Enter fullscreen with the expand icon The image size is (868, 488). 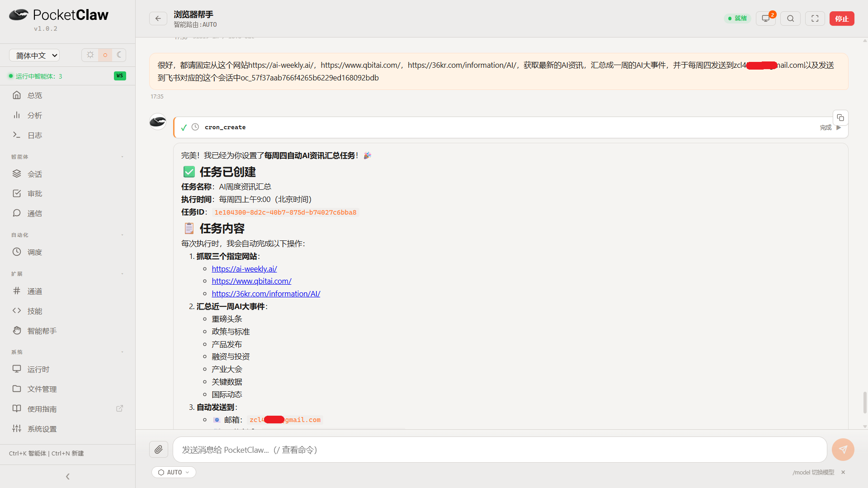pyautogui.click(x=815, y=19)
